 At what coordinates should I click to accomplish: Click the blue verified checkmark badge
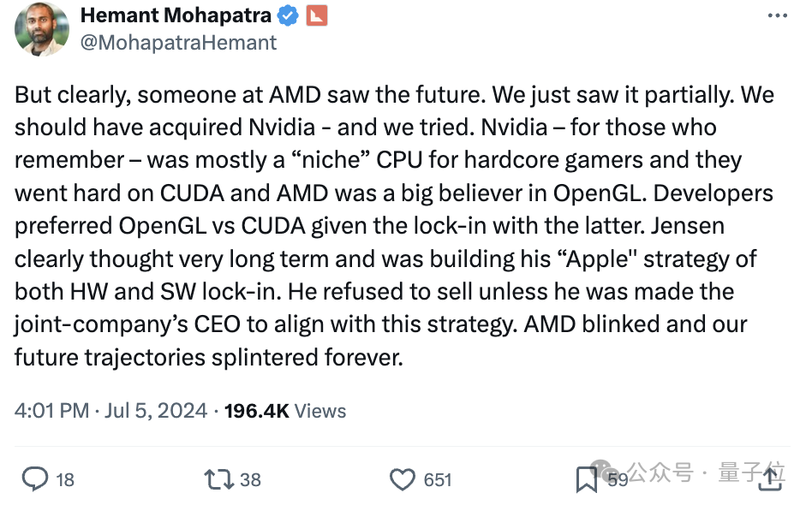point(288,15)
